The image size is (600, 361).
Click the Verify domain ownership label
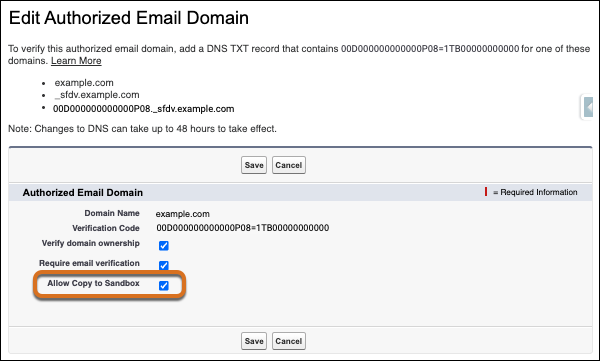coord(91,243)
